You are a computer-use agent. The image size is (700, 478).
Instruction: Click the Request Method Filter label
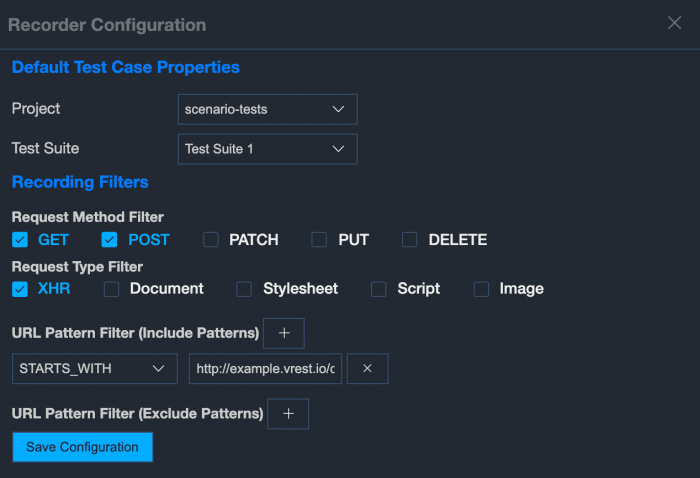tap(88, 217)
